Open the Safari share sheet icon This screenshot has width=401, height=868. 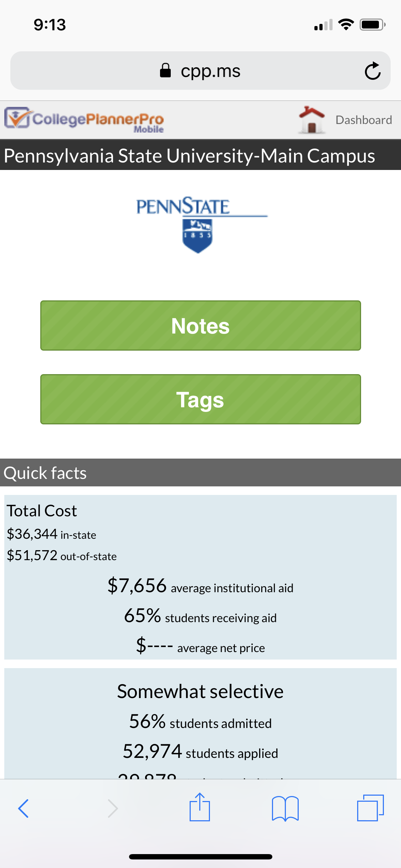pyautogui.click(x=200, y=807)
